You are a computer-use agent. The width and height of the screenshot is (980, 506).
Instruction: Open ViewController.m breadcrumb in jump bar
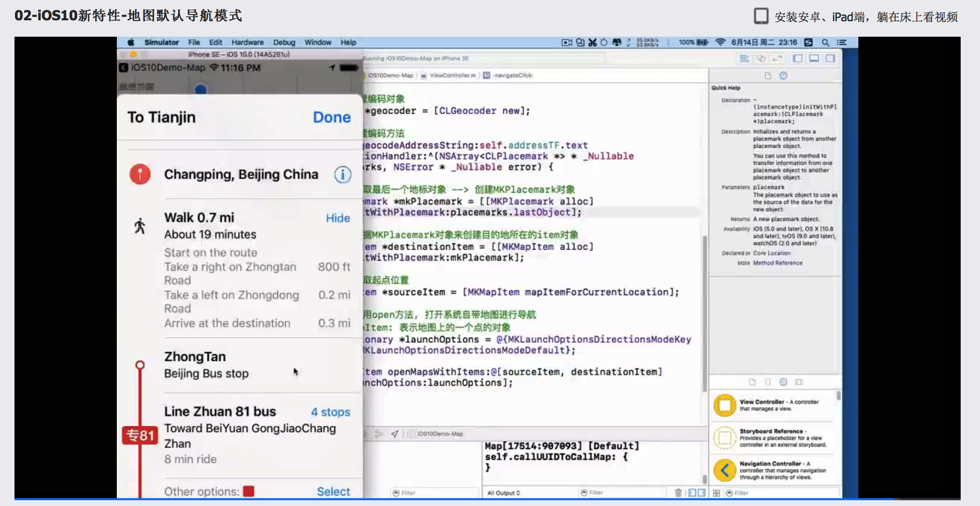click(449, 75)
